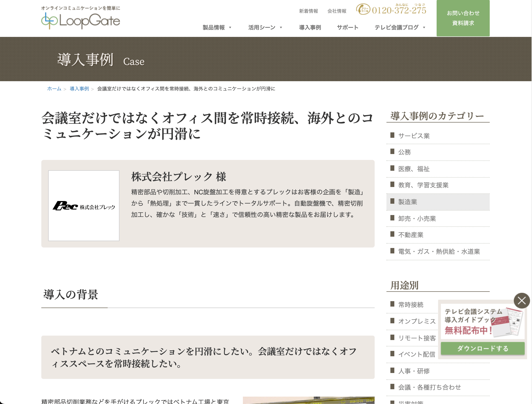Choose the 医療、福祉 category
The width and height of the screenshot is (532, 404).
coord(438,169)
